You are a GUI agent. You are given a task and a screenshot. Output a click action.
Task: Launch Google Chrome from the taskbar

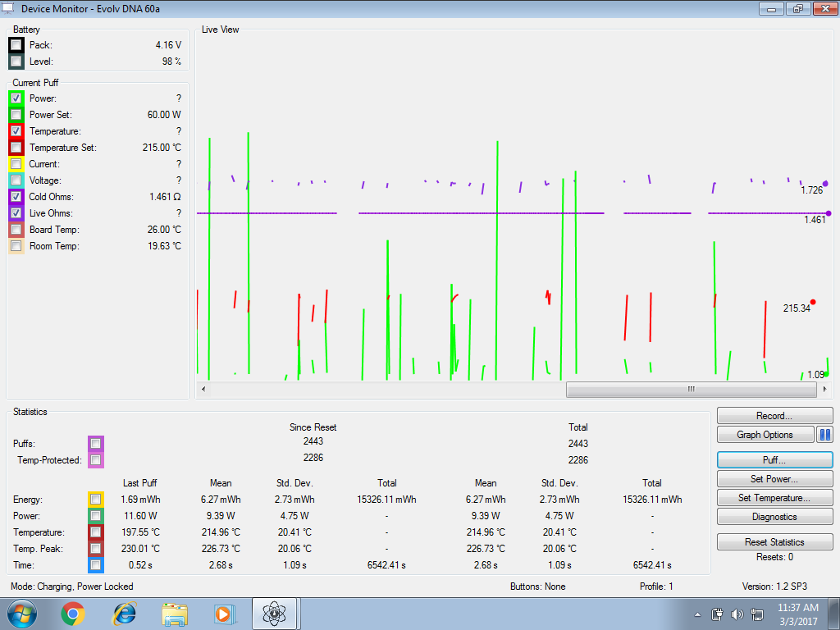(x=73, y=614)
